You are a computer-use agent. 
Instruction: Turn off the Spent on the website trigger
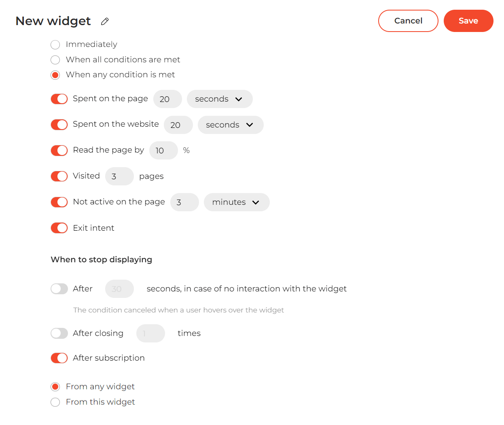click(59, 125)
